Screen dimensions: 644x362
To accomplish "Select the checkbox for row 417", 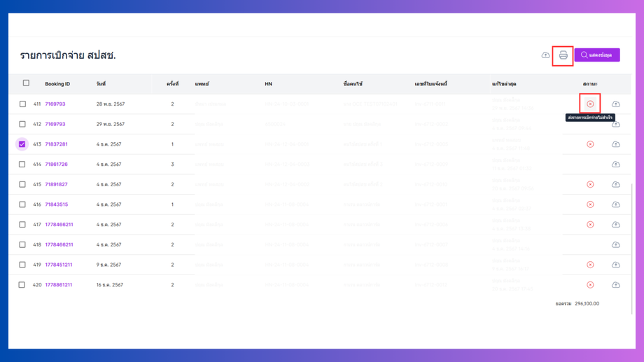I will pos(22,225).
